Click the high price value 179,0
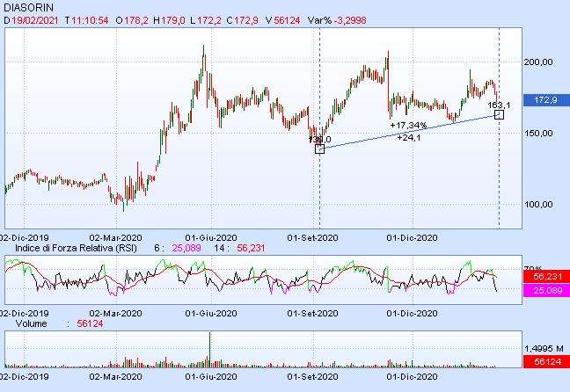570x392 pixels. click(173, 20)
